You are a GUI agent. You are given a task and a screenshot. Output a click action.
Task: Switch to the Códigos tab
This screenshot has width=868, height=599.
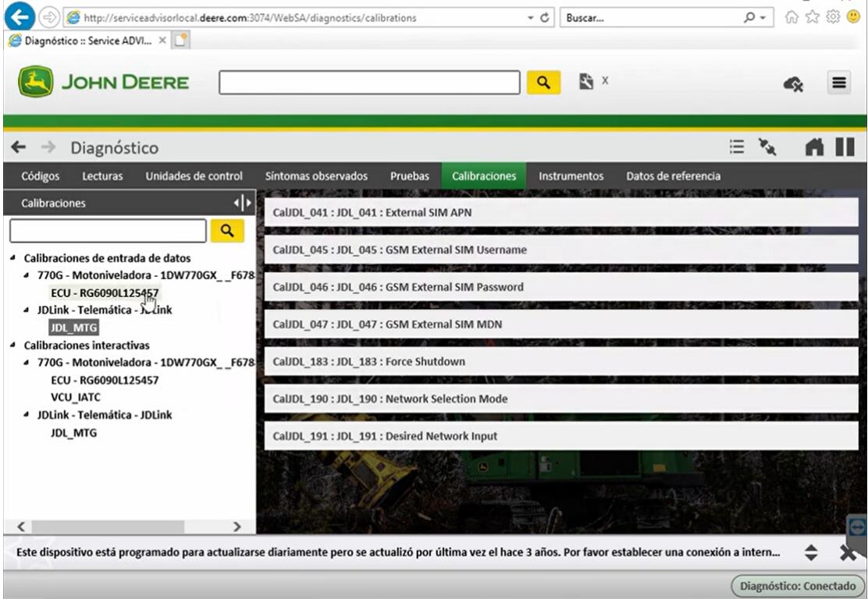click(41, 176)
